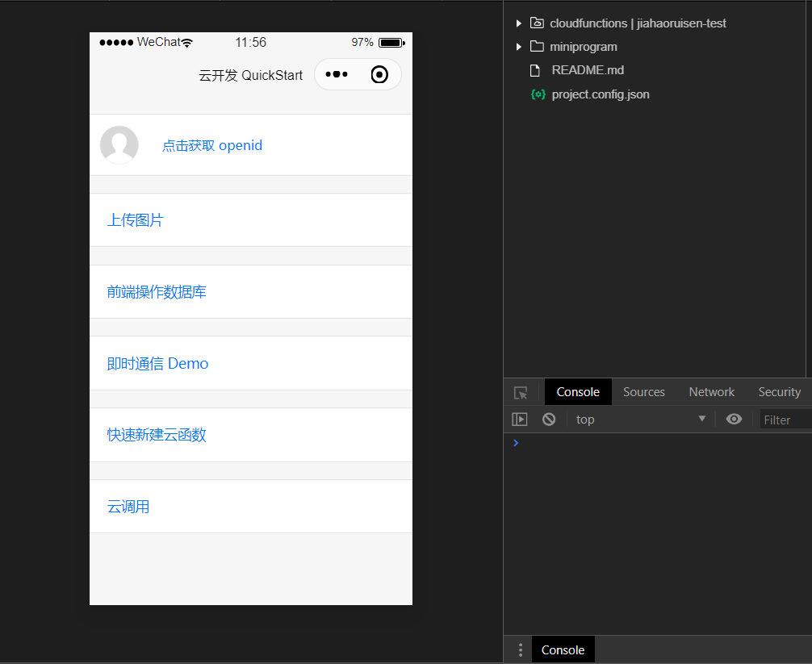Select the inspect element icon in DevTools
The width and height of the screenshot is (812, 664).
(521, 391)
